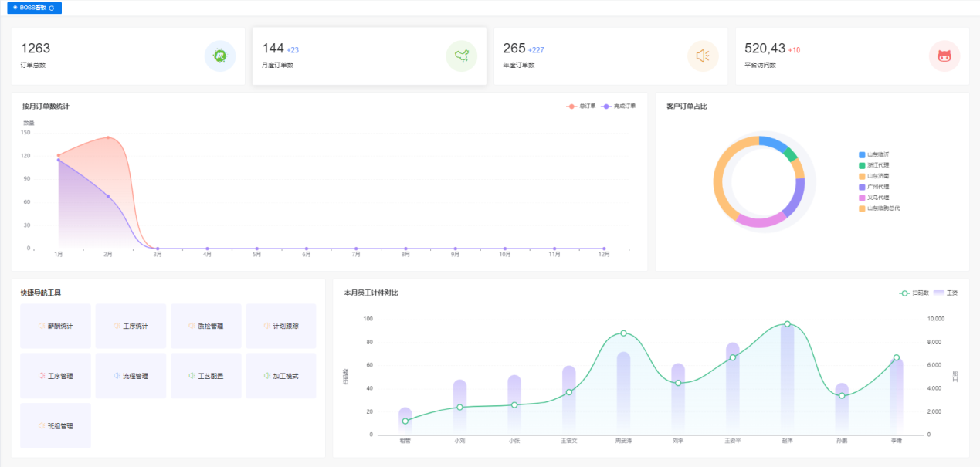Click the speaker icon in 年度订单数 card
This screenshot has width=980, height=467.
click(703, 56)
